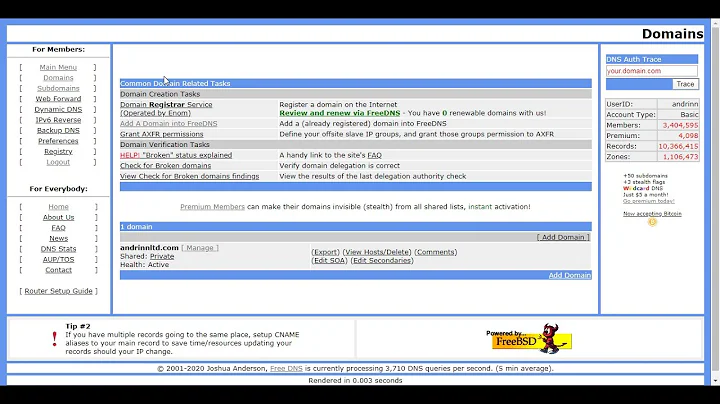Open the About Us page
This screenshot has height=404, width=720.
pyautogui.click(x=58, y=217)
